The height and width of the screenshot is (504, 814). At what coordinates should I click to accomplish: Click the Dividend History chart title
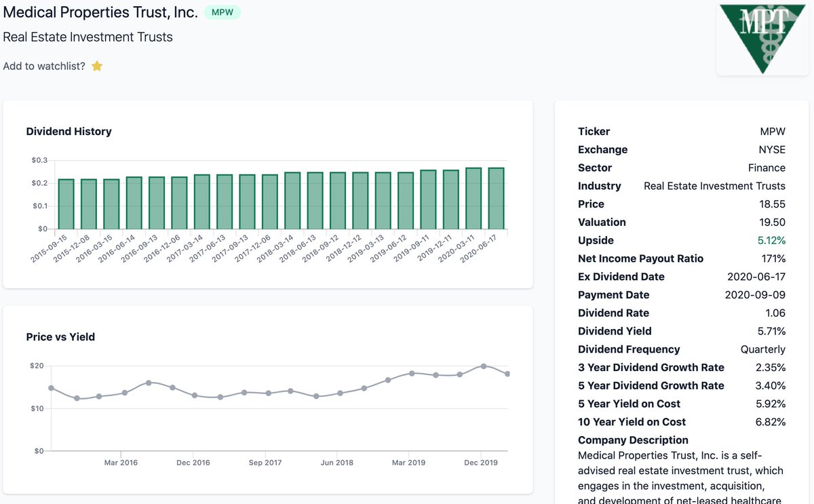tap(69, 132)
